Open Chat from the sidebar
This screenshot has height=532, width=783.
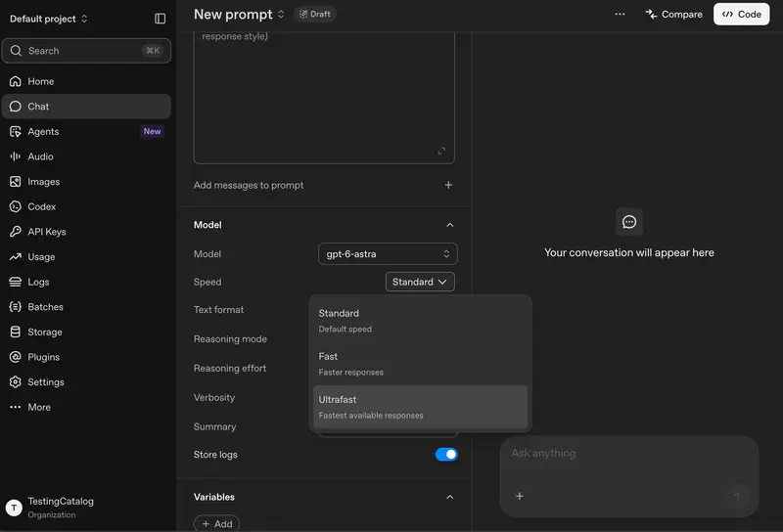pos(86,107)
